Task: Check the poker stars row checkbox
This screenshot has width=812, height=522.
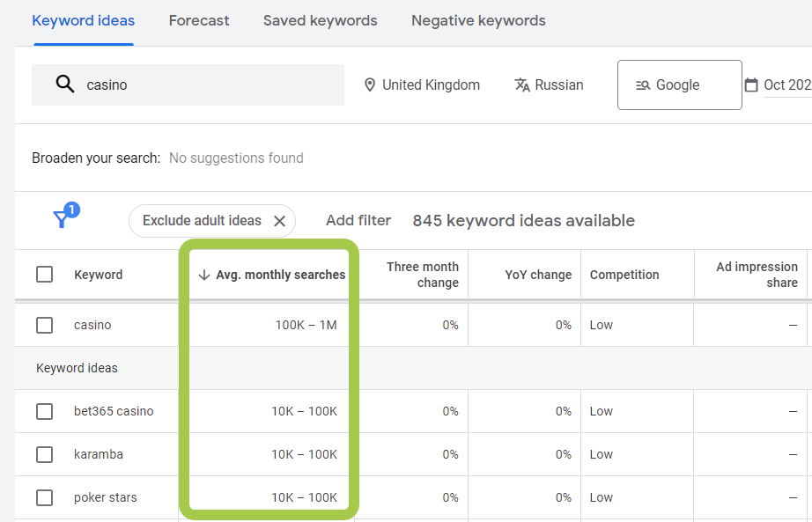Action: (45, 497)
